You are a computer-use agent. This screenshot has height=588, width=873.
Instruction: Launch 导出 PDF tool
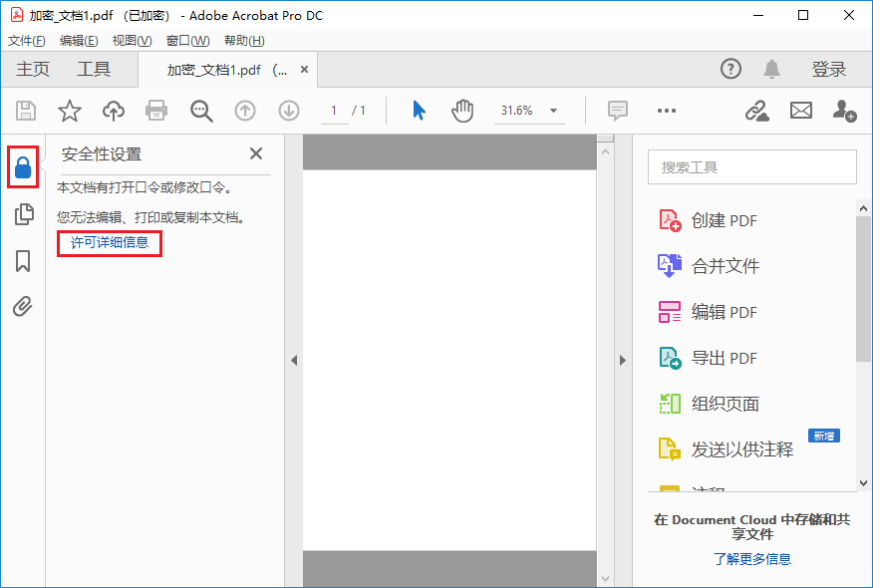coord(709,358)
